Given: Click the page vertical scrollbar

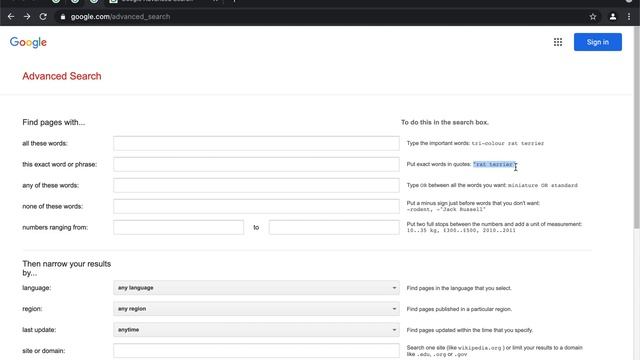Looking at the screenshot, I should [637, 127].
